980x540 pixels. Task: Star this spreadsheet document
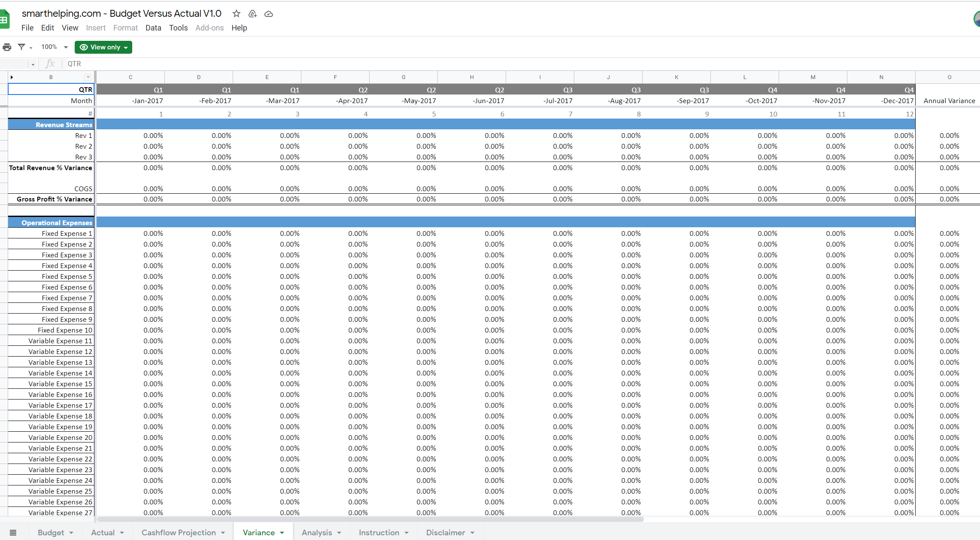[236, 14]
